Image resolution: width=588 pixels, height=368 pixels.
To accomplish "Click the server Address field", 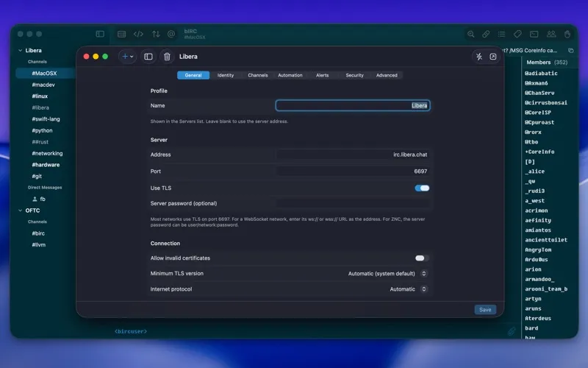I will coord(353,155).
